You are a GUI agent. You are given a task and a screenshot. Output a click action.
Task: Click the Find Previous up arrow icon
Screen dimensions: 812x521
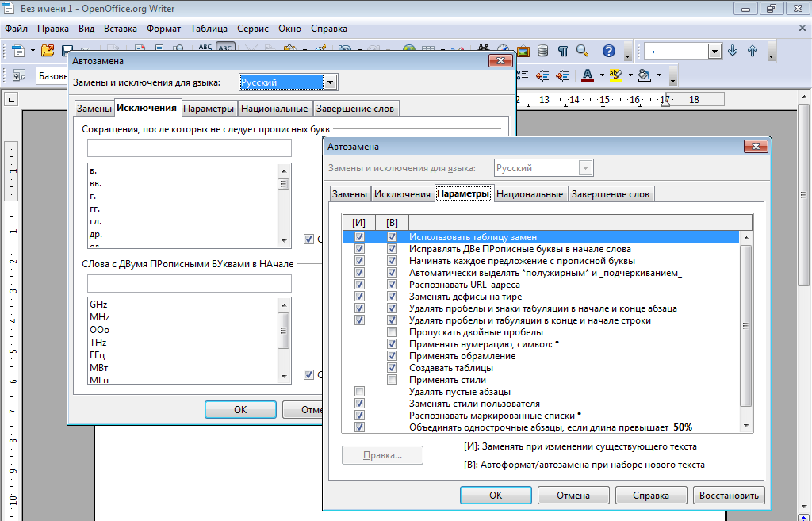(753, 51)
